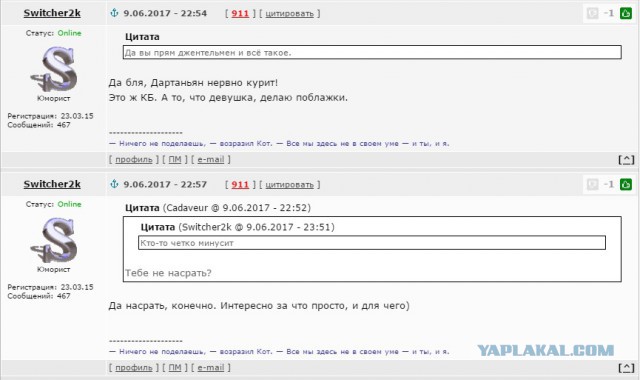Image resolution: width=640 pixels, height=380 pixels.
Task: Downvote the 22:57 post with greyed icon
Action: click(592, 184)
